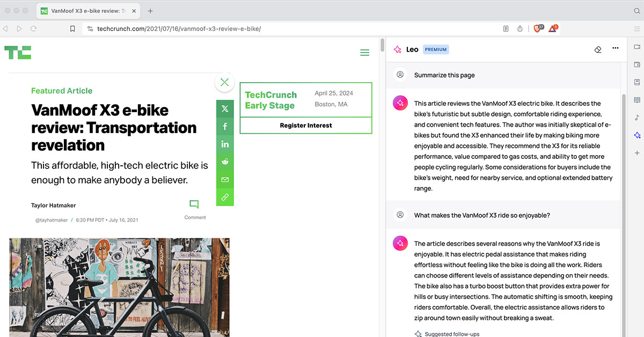Image resolution: width=644 pixels, height=337 pixels.
Task: Open Brave main menu hamburger
Action: (x=636, y=29)
